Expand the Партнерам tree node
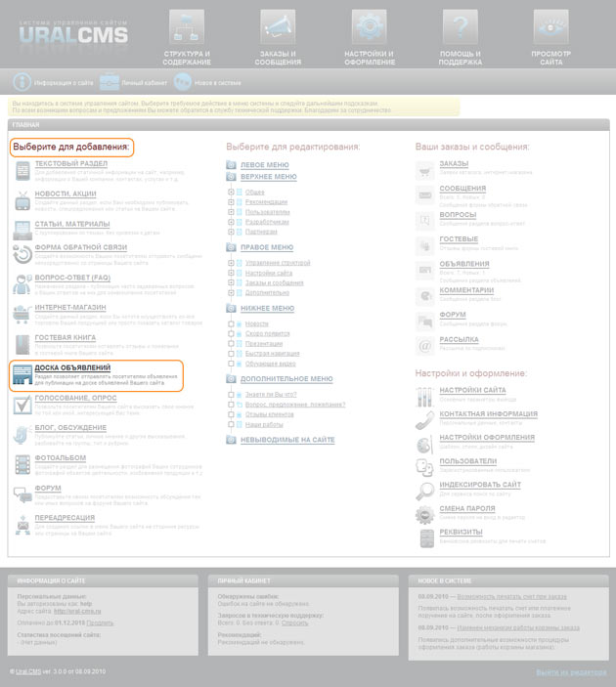This screenshot has height=687, width=616. click(232, 232)
